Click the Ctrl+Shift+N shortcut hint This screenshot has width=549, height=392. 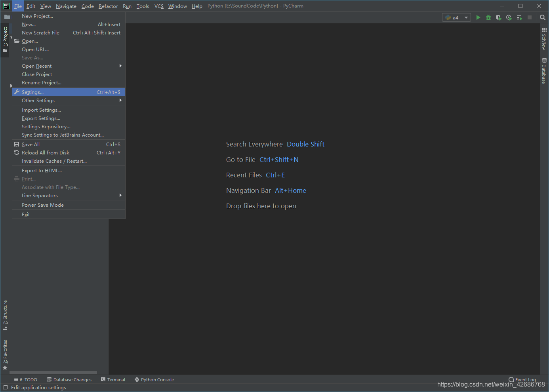tap(279, 160)
